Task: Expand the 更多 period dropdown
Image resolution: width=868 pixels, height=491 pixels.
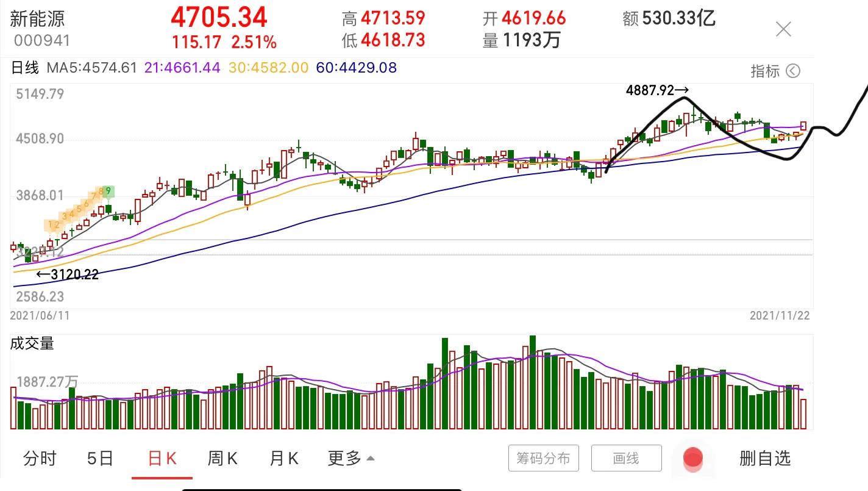Action: point(351,458)
